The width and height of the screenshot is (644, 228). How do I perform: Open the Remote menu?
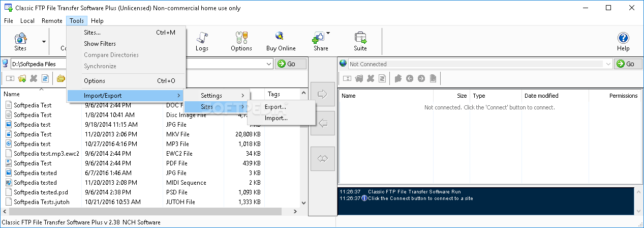52,21
